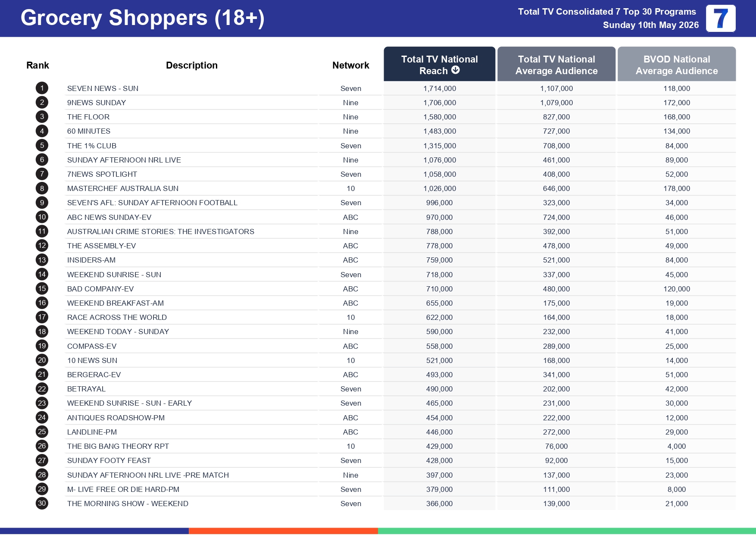Image resolution: width=756 pixels, height=535 pixels.
Task: Select the rank 5 badge
Action: tap(42, 145)
